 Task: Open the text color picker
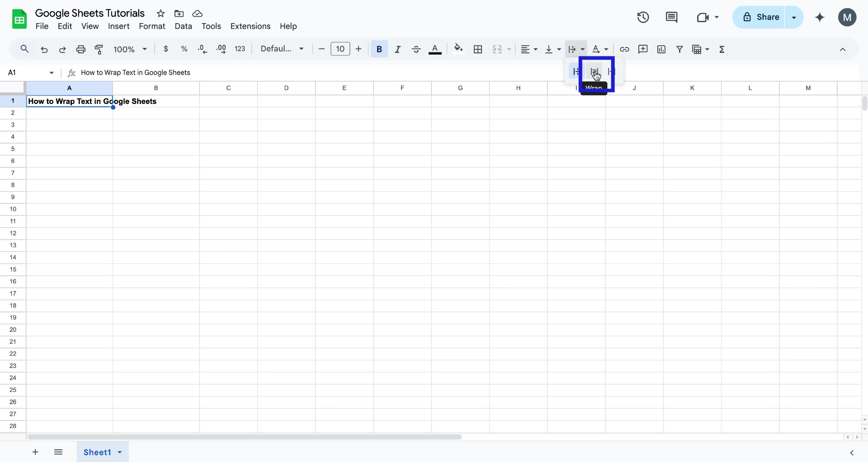pos(435,49)
